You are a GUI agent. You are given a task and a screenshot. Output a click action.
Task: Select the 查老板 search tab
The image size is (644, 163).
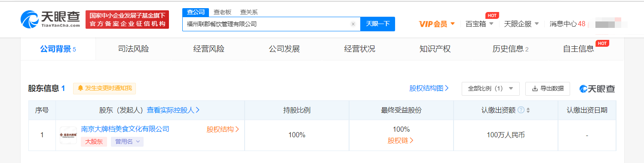[222, 12]
